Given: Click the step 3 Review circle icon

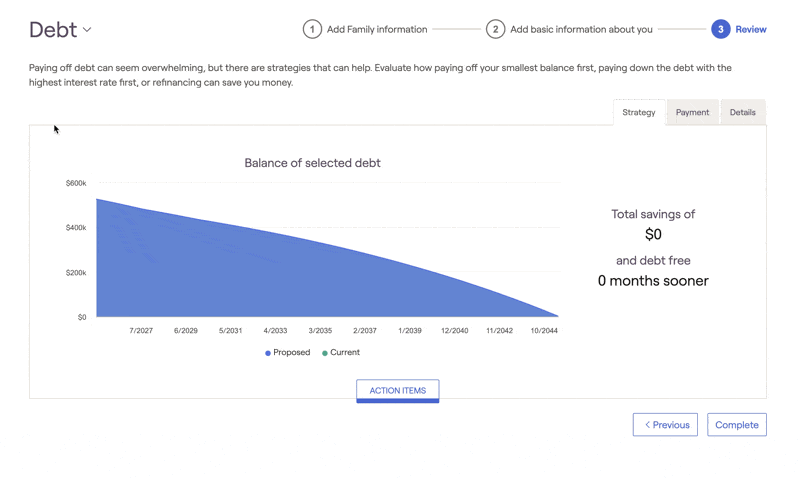Looking at the screenshot, I should pyautogui.click(x=720, y=29).
